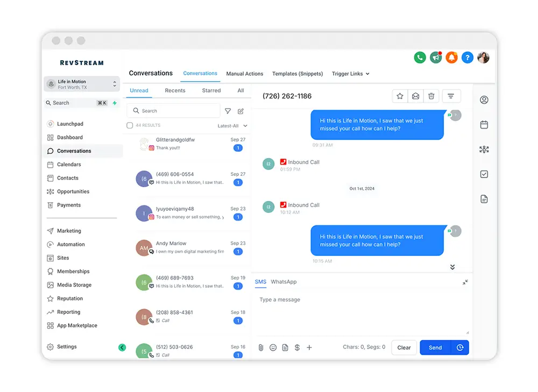Select the WhatsApp channel tab
The height and width of the screenshot is (392, 538).
click(284, 282)
